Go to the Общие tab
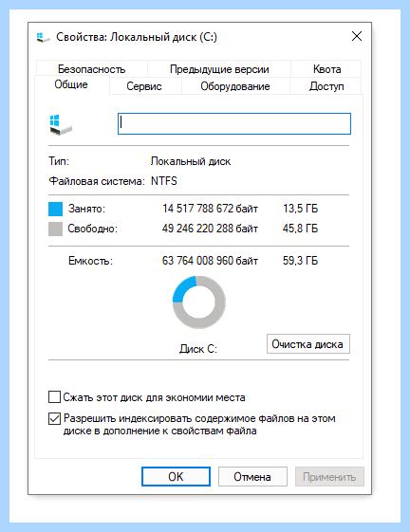Screen dimensions: 410x532 pos(71,84)
